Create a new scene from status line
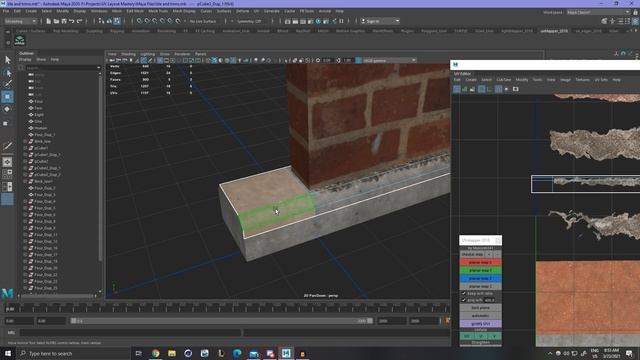This screenshot has width=640, height=360. tap(48, 21)
